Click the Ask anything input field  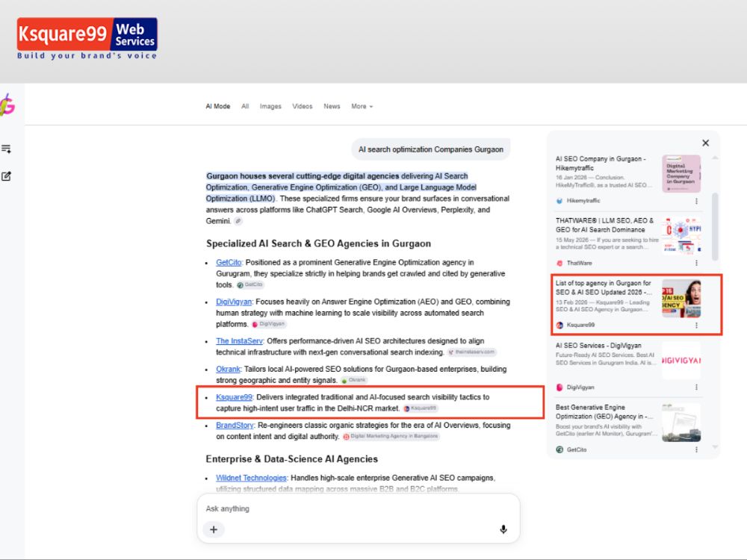click(359, 508)
